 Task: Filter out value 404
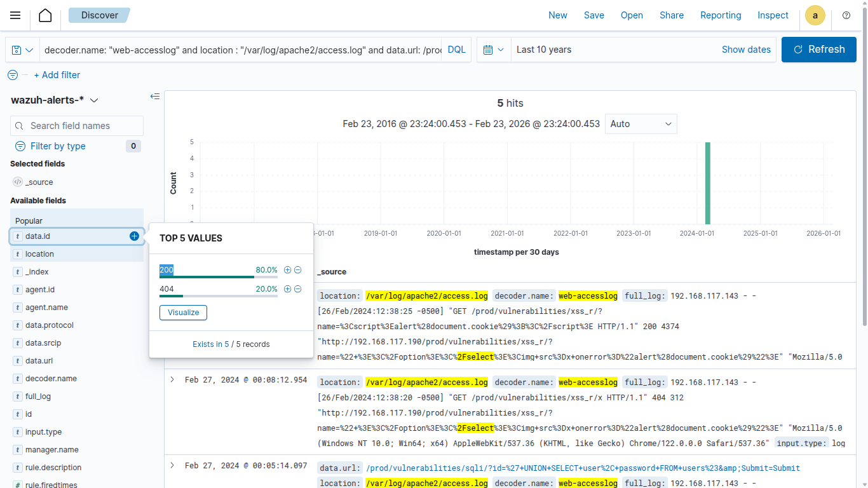point(297,289)
